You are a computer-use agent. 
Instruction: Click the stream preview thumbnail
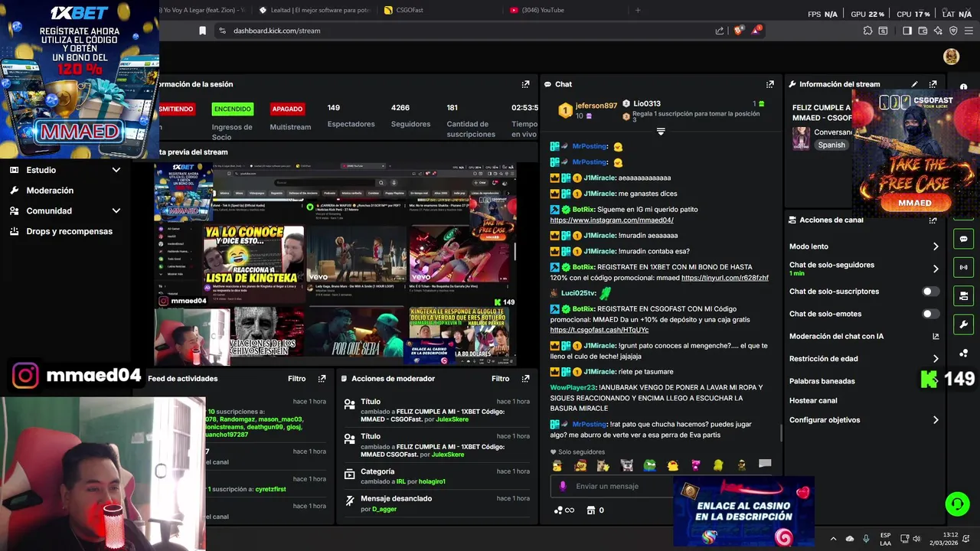click(335, 263)
